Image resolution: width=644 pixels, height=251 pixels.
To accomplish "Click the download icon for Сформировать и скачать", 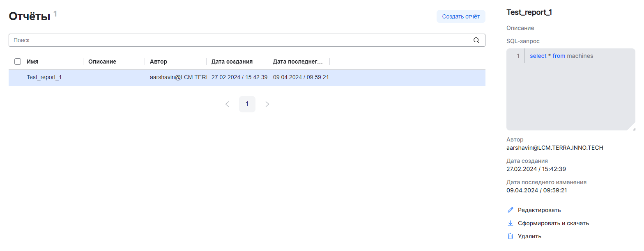I will (x=511, y=223).
